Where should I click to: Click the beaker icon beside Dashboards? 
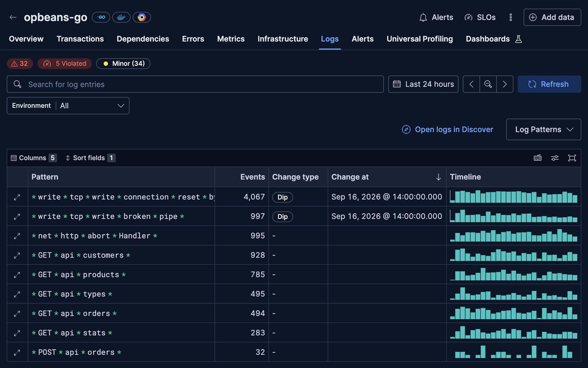point(518,39)
